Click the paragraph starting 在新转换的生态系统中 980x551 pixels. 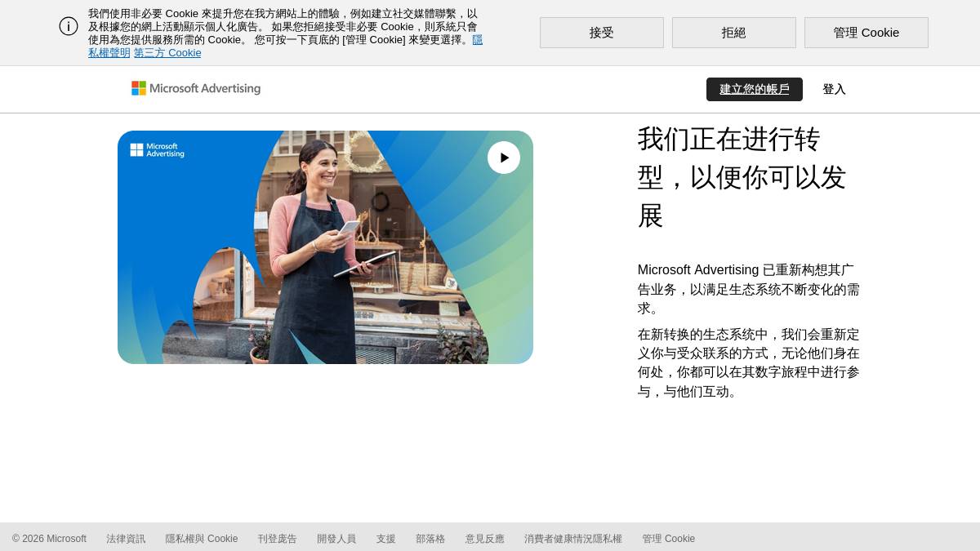click(749, 363)
